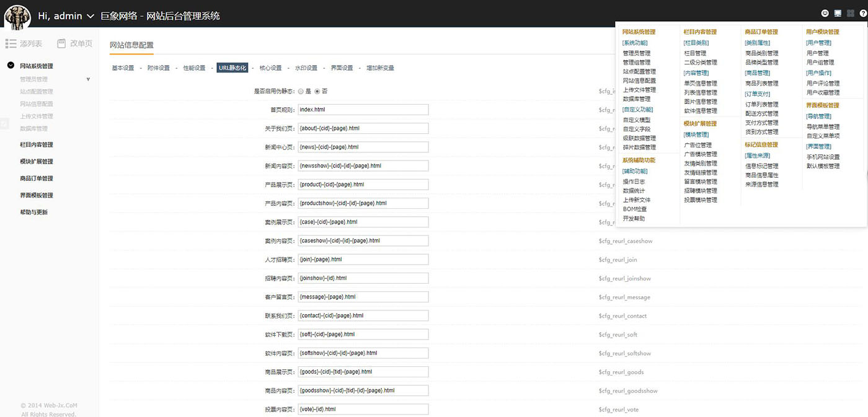Viewport: 868px width, 417px height.
Task: Open 用户评论管理 in quick menu popup
Action: click(x=823, y=84)
